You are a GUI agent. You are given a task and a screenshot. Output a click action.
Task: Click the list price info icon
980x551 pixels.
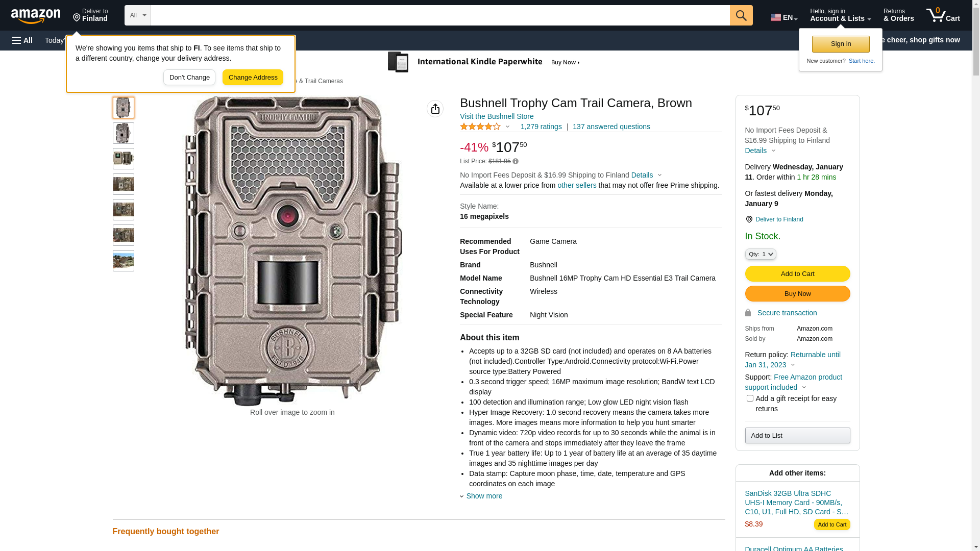(x=516, y=161)
